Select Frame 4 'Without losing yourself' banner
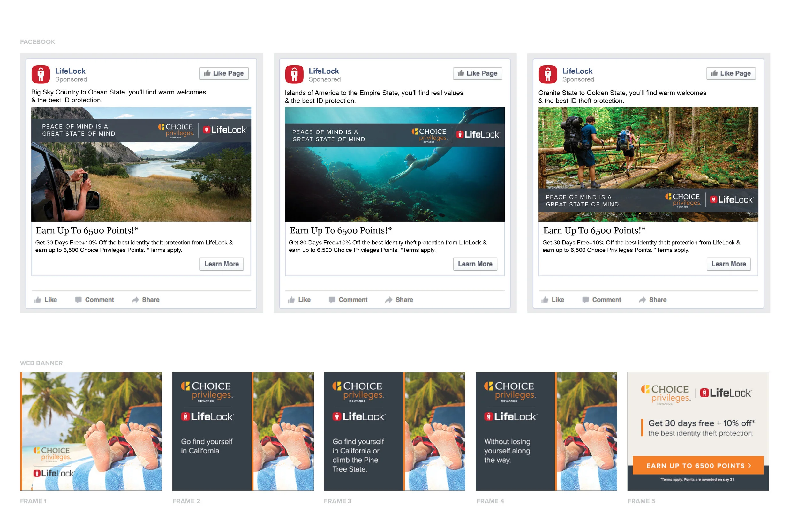This screenshot has height=532, width=798. point(546,431)
